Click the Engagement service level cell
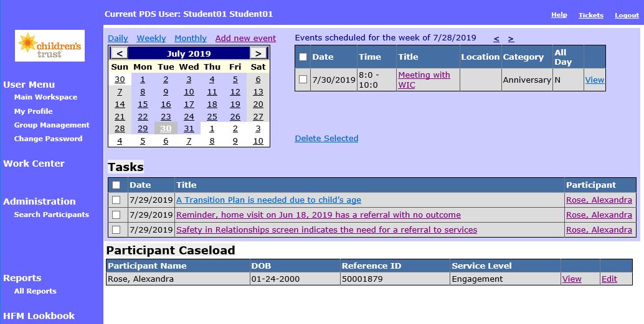This screenshot has width=644, height=324. (x=506, y=279)
